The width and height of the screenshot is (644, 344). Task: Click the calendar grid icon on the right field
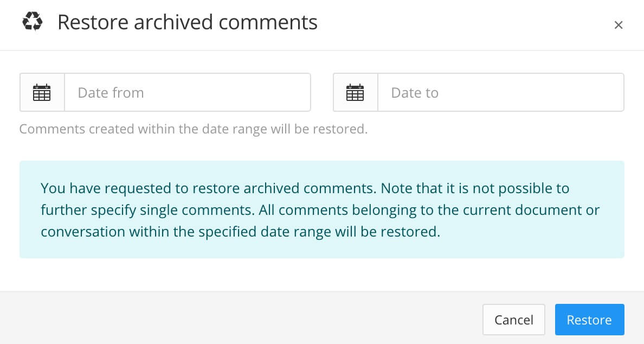(x=355, y=92)
